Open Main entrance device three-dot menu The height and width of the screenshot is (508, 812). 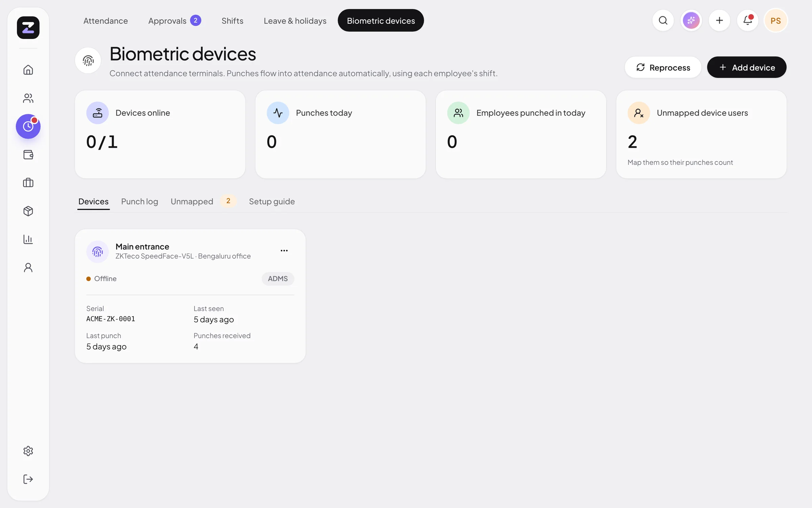284,251
